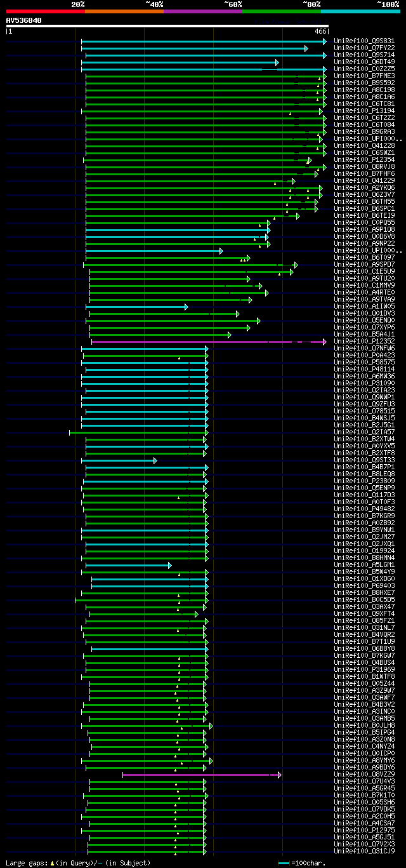
Task: Click the UniRef100_A9NP22 label
Action: (x=364, y=243)
